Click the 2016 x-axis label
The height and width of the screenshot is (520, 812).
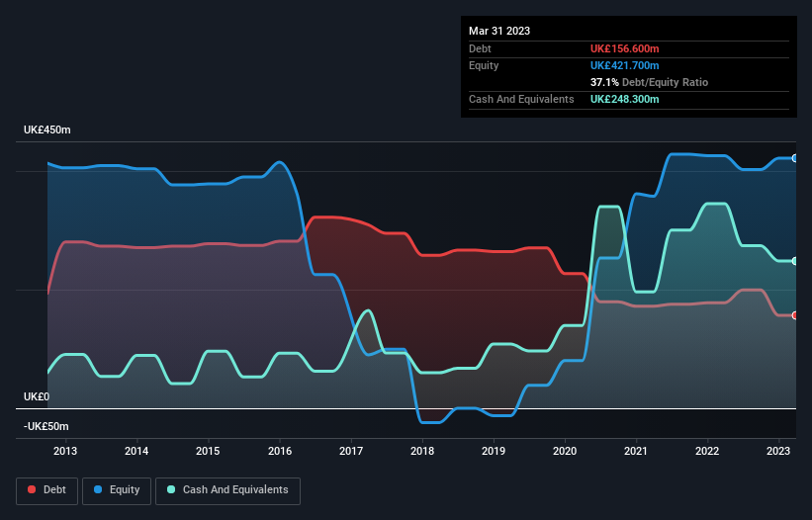280,451
